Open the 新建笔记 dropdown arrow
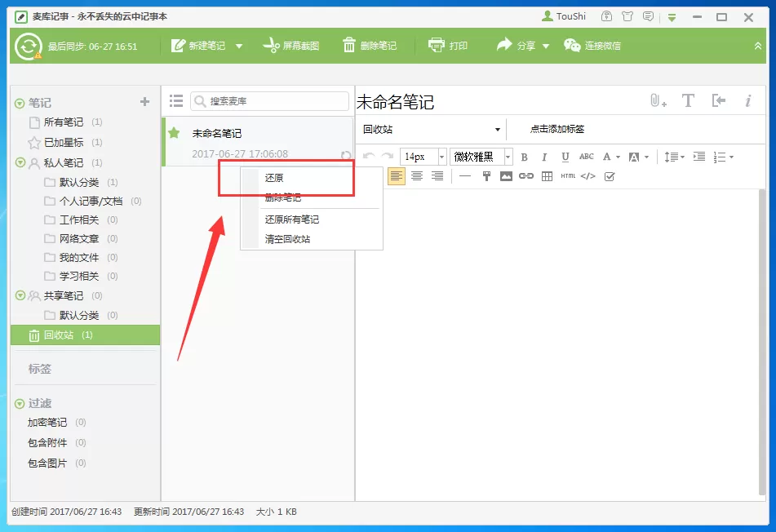Image resolution: width=776 pixels, height=532 pixels. pyautogui.click(x=239, y=46)
